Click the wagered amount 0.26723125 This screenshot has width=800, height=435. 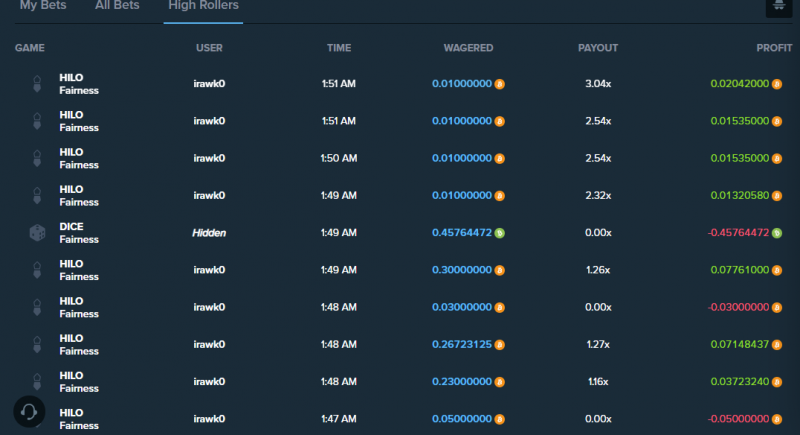click(x=462, y=344)
